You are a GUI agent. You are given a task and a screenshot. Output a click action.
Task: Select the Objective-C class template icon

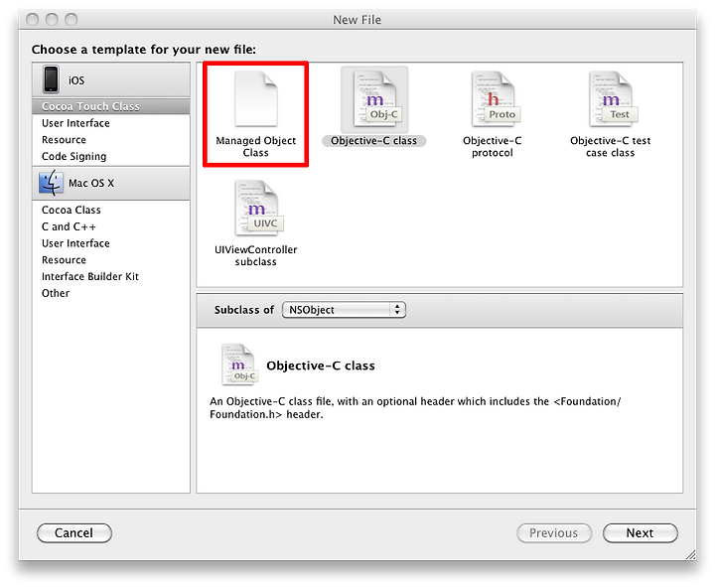click(x=374, y=99)
